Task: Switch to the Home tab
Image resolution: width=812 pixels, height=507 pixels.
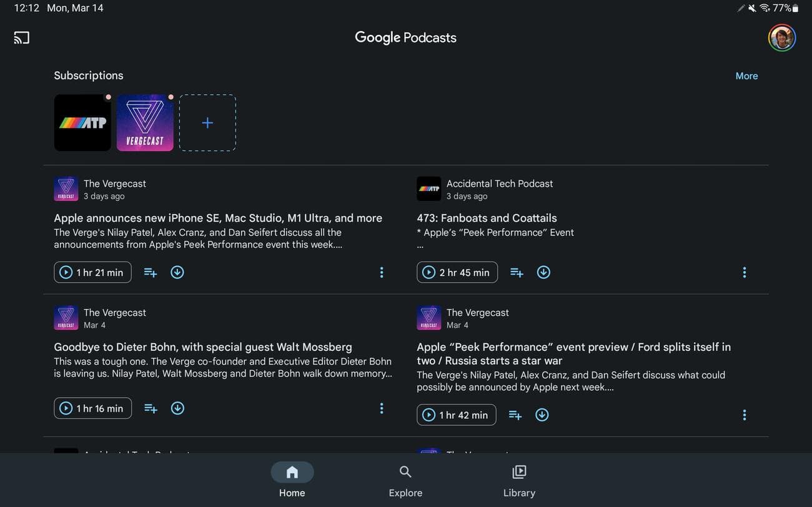Action: click(292, 480)
